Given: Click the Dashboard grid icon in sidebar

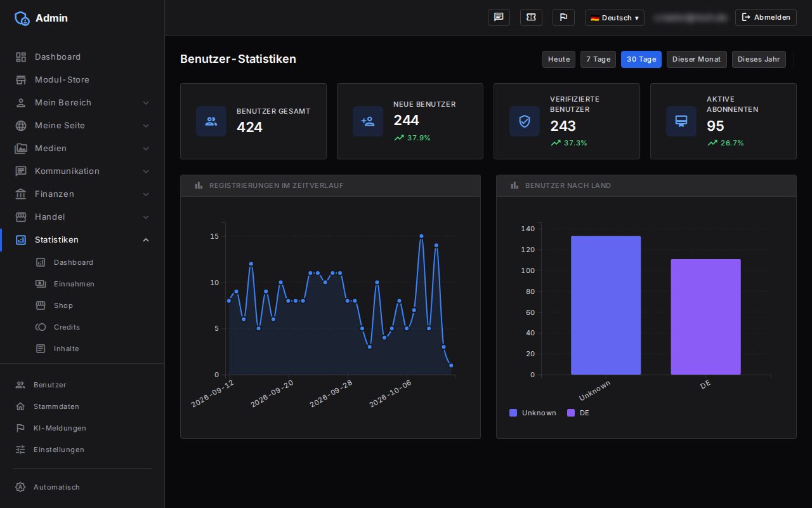Looking at the screenshot, I should (21, 57).
